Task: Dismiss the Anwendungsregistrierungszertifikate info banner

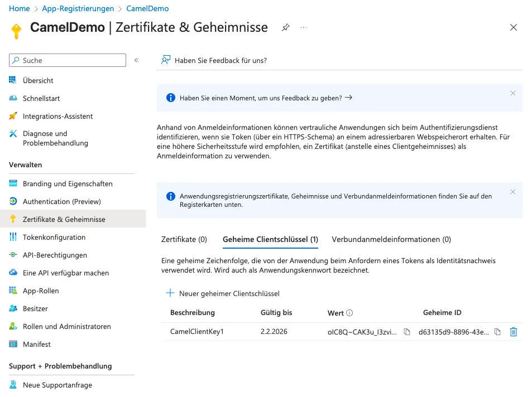Action: point(512,192)
